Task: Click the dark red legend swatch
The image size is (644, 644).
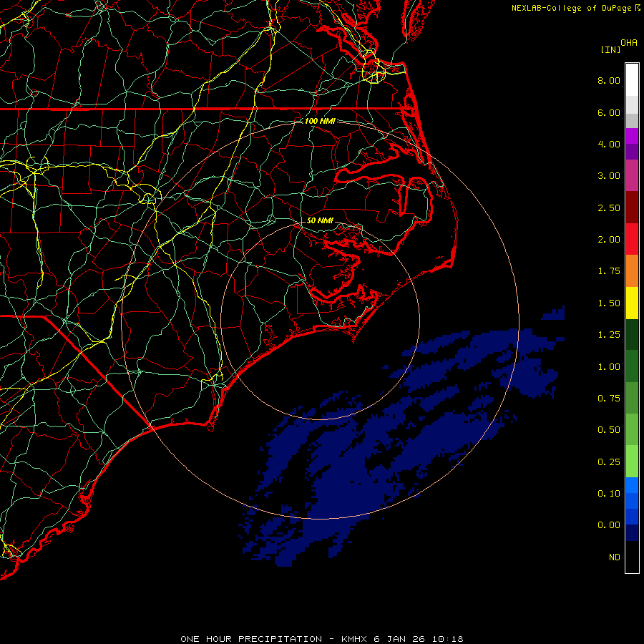Action: [x=632, y=208]
